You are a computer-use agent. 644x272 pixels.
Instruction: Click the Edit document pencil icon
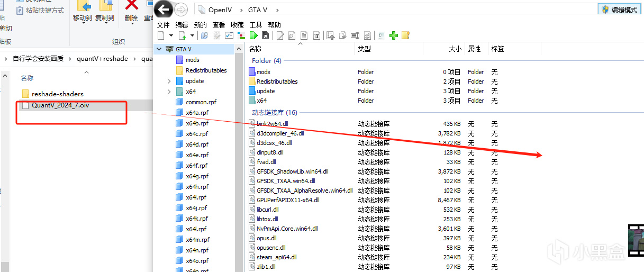pos(280,35)
